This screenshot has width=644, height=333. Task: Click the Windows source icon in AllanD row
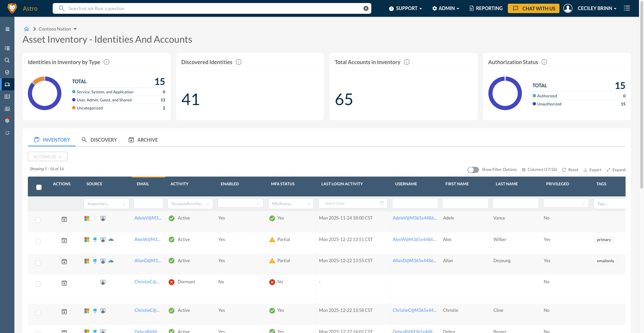[x=95, y=261]
